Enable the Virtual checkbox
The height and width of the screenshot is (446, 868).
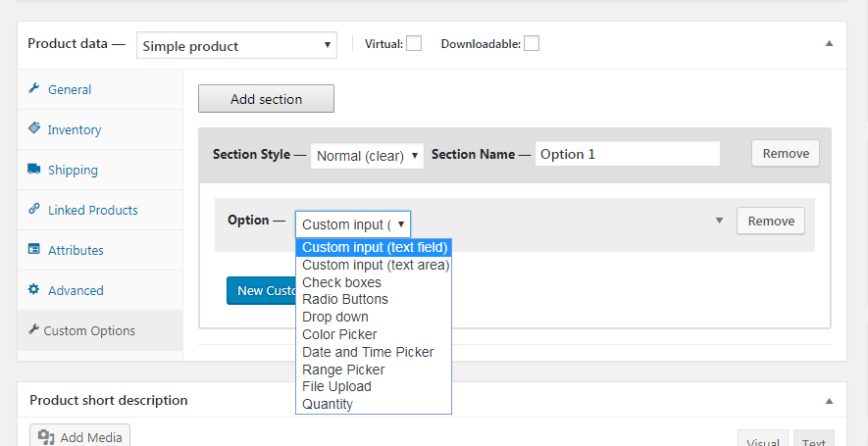[x=414, y=43]
